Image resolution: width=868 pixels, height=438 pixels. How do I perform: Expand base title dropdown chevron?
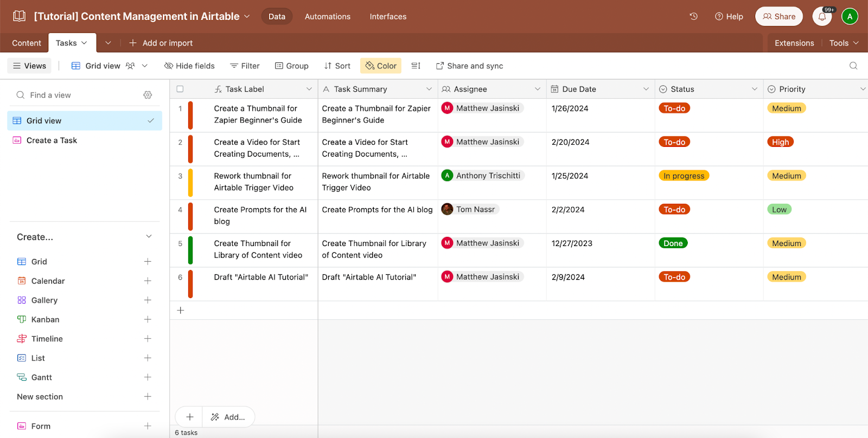pos(247,16)
